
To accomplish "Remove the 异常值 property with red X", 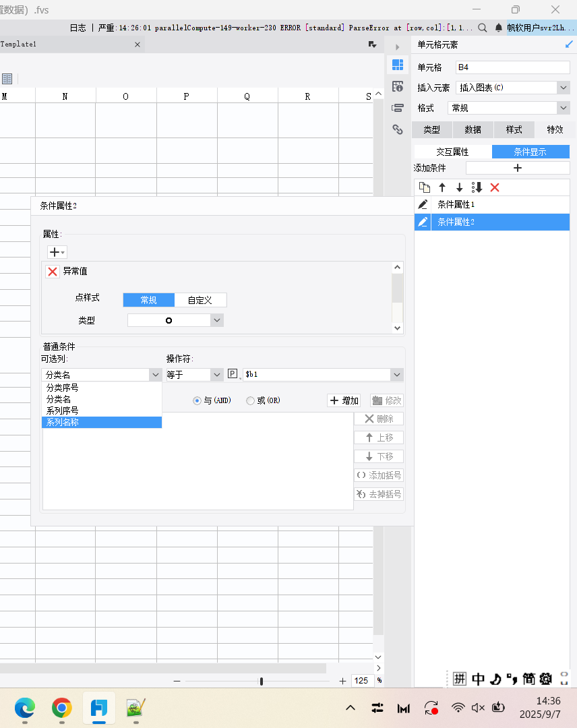I will [x=52, y=271].
